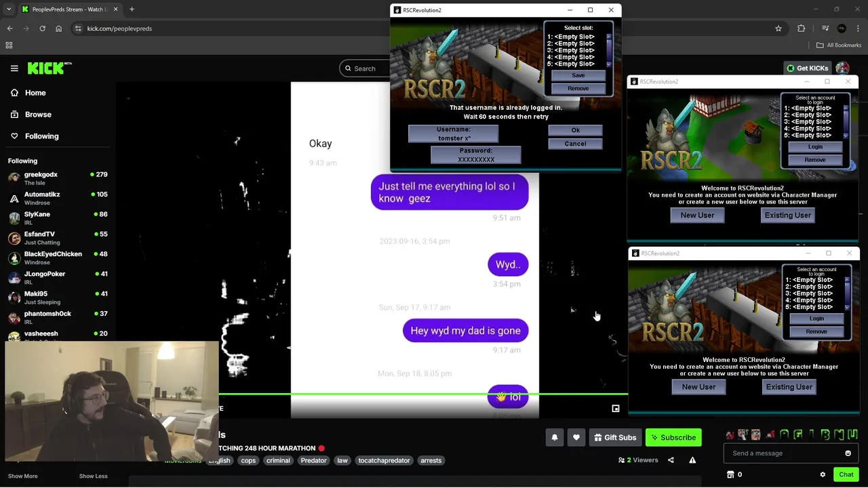
Task: Click the Gift Subs button
Action: pos(615,437)
